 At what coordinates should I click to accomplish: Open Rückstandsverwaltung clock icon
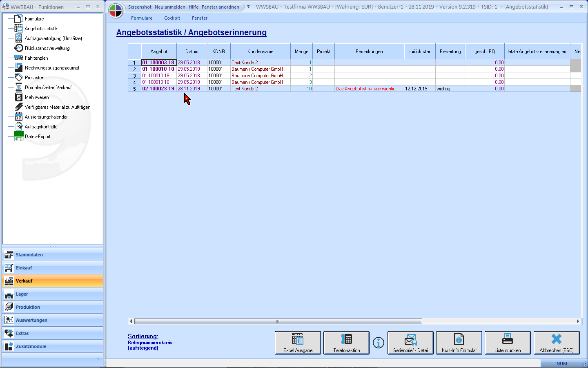click(19, 48)
